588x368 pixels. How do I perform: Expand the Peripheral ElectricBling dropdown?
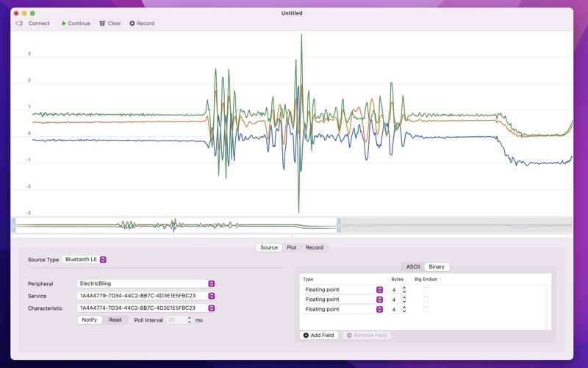(146, 283)
